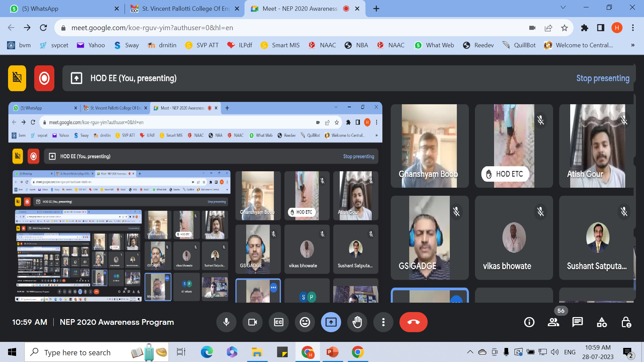The width and height of the screenshot is (644, 362).
Task: Show participants list people icon
Action: tap(553, 322)
